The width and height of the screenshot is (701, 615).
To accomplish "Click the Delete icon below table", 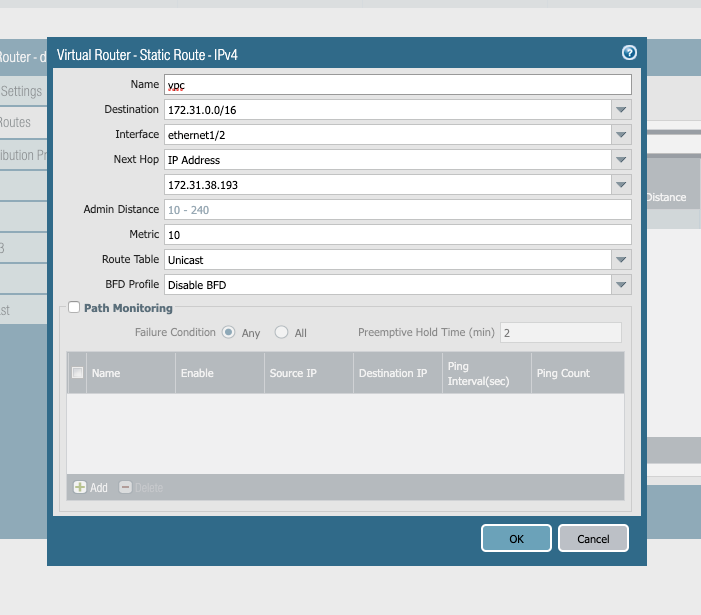I will point(126,487).
